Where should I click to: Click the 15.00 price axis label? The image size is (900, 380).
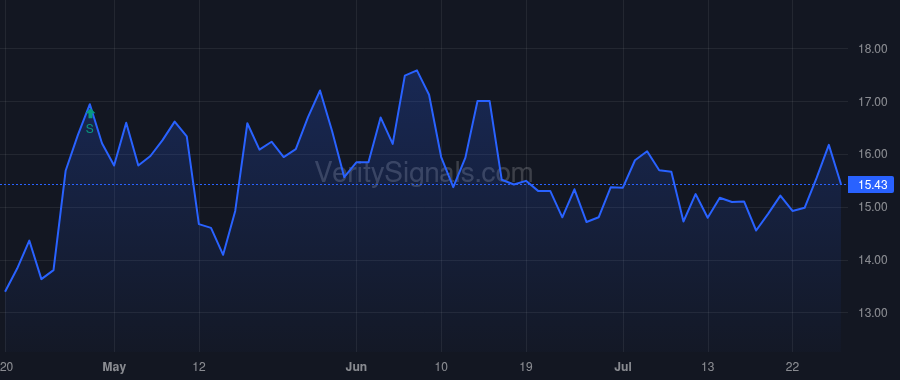[x=872, y=207]
